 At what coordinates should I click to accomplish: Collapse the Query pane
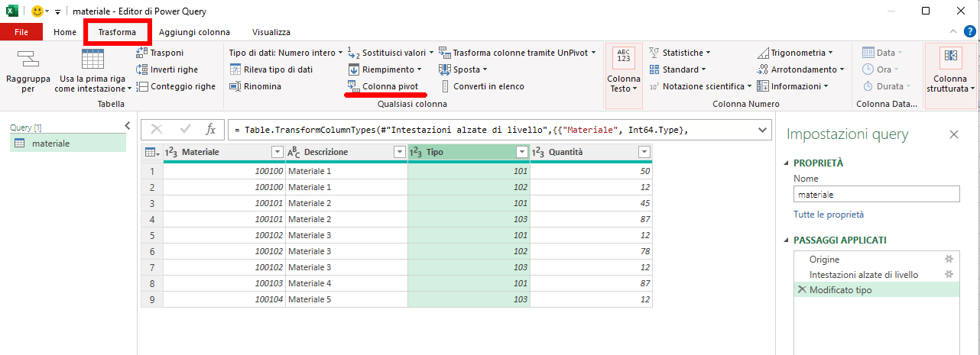128,125
